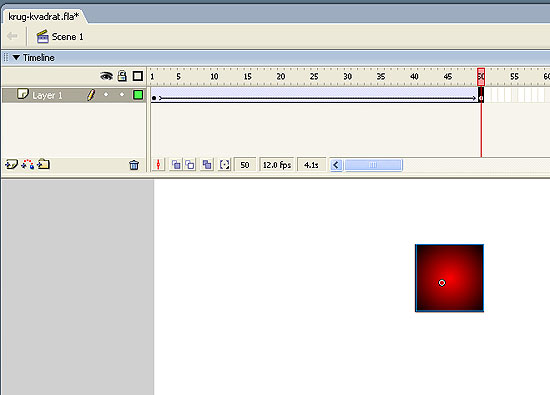
Task: Click Layer 1 green outline color swatch
Action: tap(138, 95)
